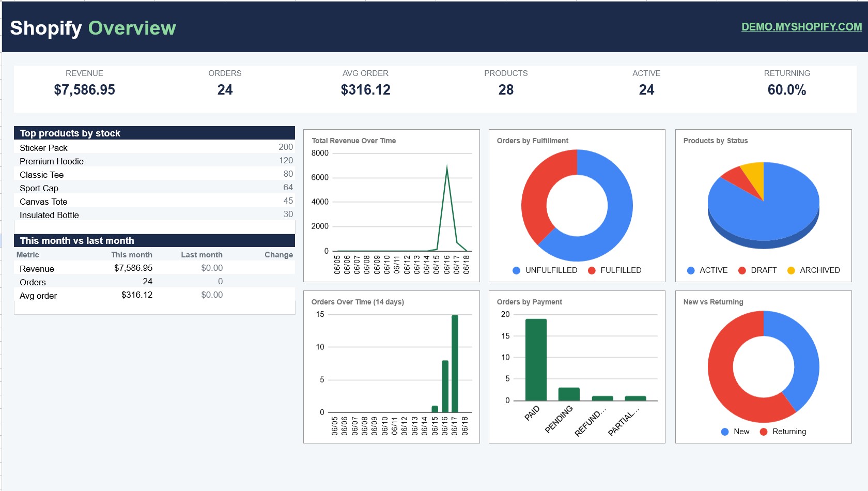868x491 pixels.
Task: Click the Change column header
Action: coord(278,255)
